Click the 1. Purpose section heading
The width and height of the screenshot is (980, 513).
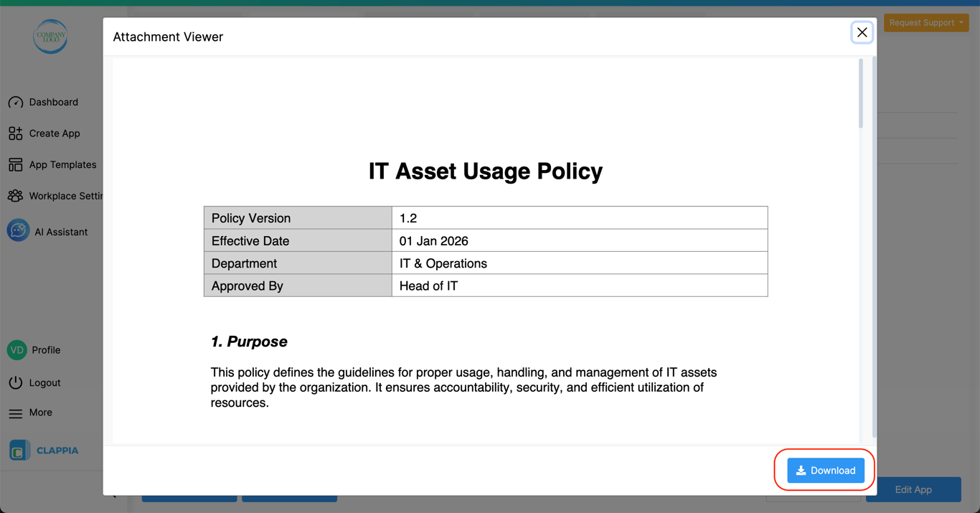pos(249,342)
